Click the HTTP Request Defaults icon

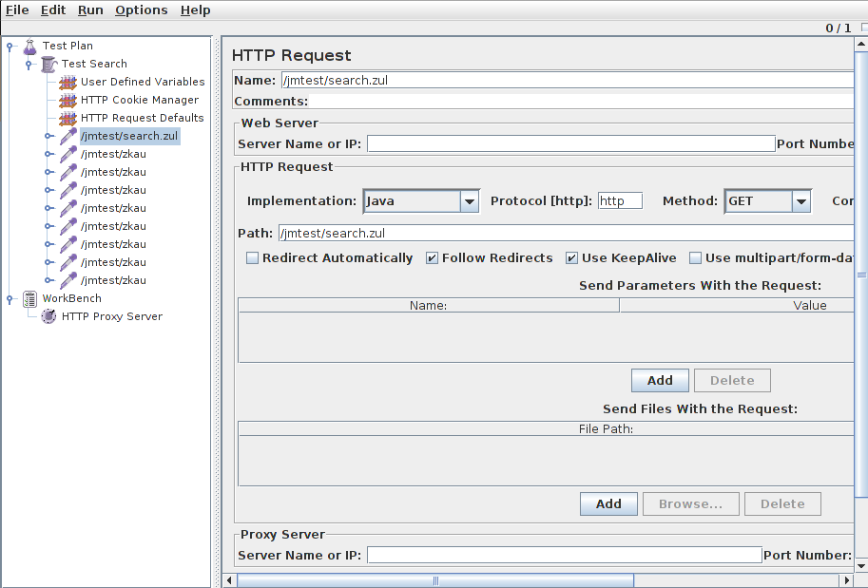pyautogui.click(x=68, y=119)
